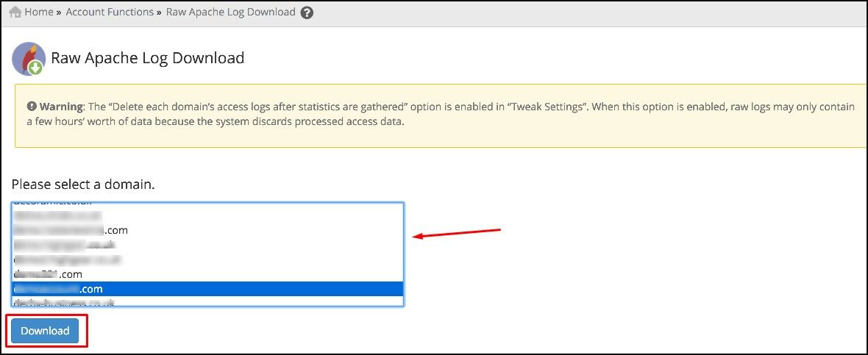Screen dimensions: 868x355
Task: Click the green download arrow badge
Action: click(x=36, y=68)
